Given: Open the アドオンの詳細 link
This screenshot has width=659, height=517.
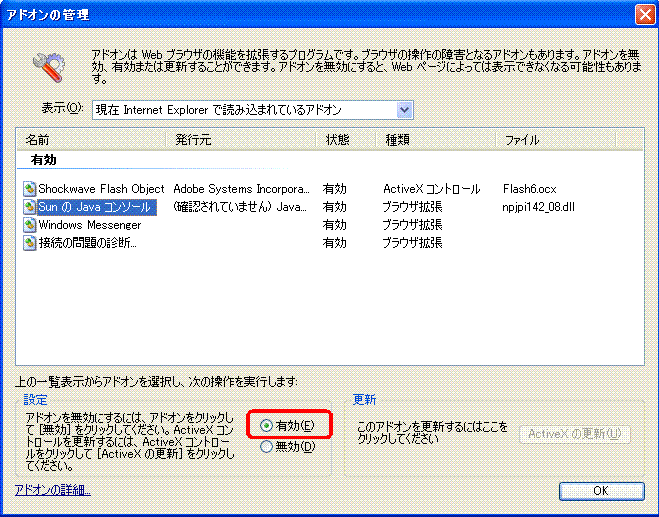Looking at the screenshot, I should [53, 490].
